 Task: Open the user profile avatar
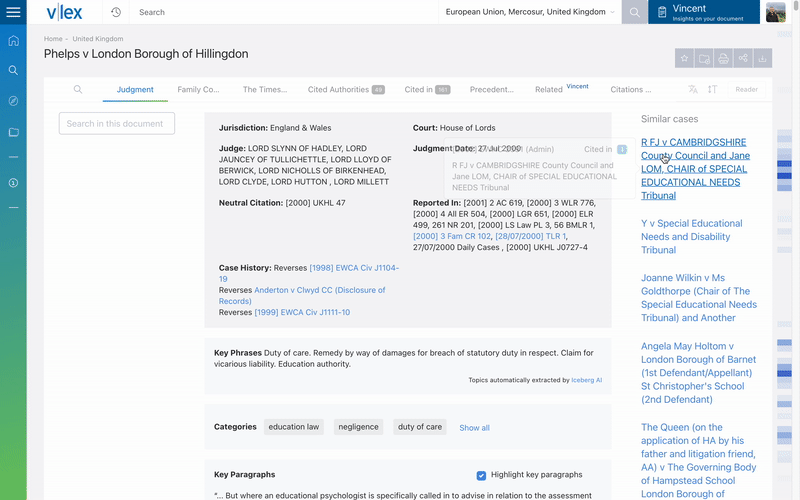pyautogui.click(x=776, y=12)
